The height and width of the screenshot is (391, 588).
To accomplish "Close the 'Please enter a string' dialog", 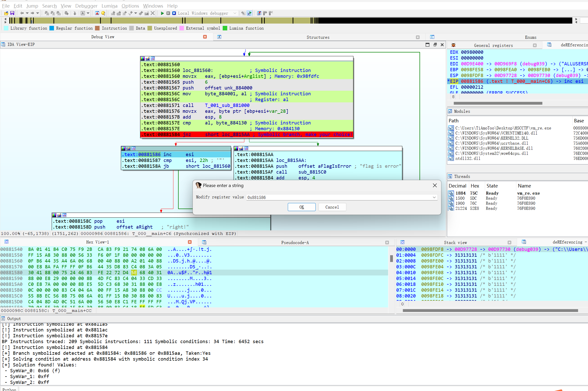I will (x=435, y=185).
